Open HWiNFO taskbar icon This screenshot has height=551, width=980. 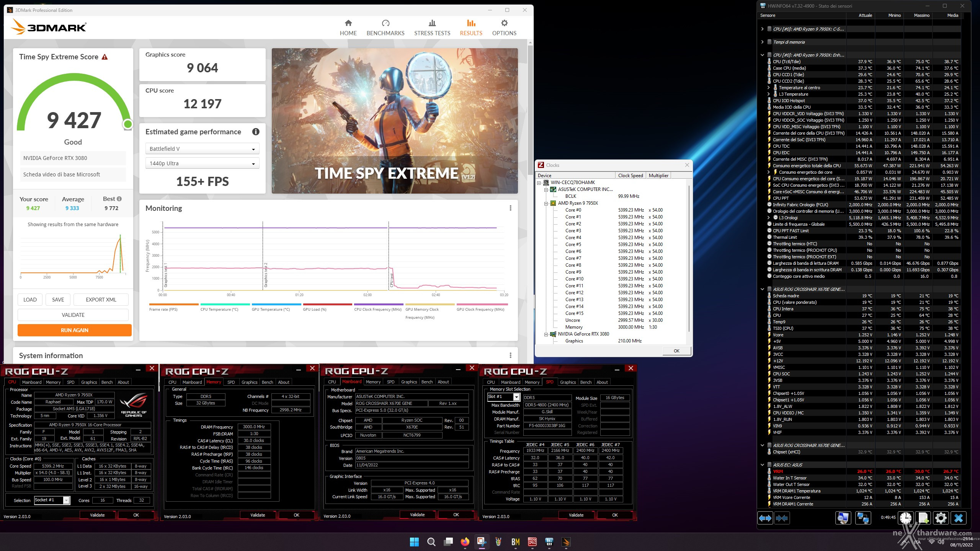[x=549, y=542]
